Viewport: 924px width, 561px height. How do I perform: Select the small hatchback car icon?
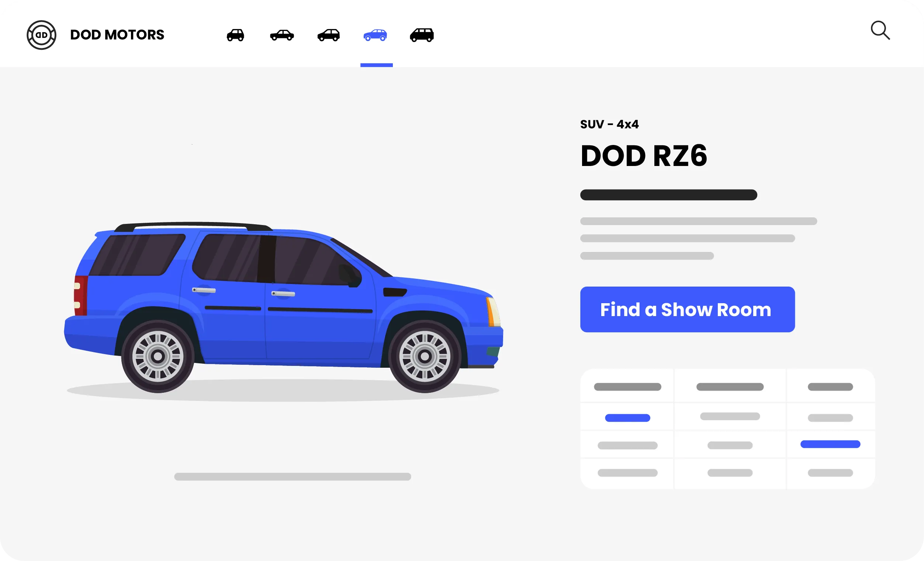pyautogui.click(x=237, y=34)
